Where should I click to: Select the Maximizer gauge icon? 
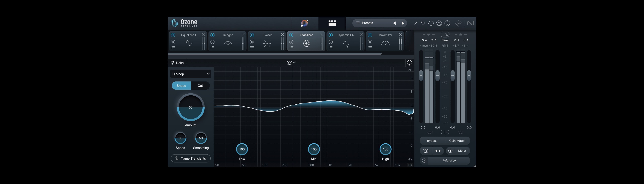click(385, 44)
